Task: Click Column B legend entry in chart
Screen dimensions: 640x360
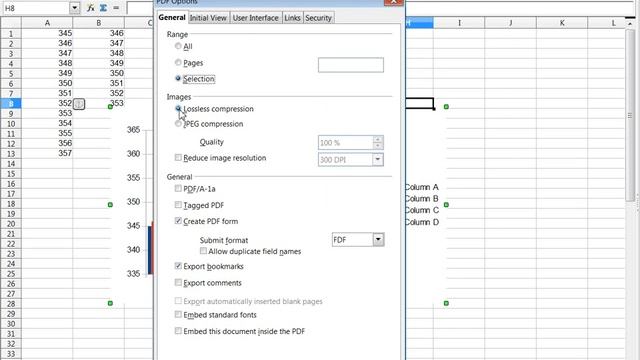Action: [422, 199]
